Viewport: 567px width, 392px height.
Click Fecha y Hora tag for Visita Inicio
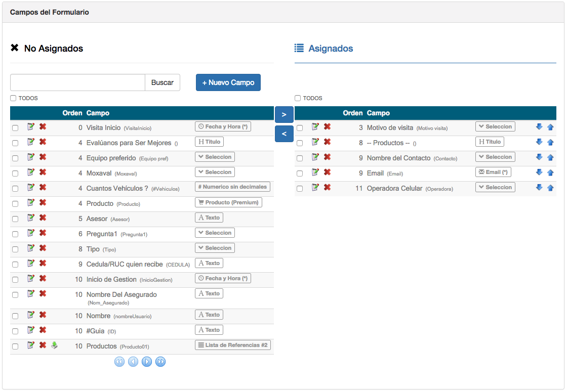click(223, 126)
